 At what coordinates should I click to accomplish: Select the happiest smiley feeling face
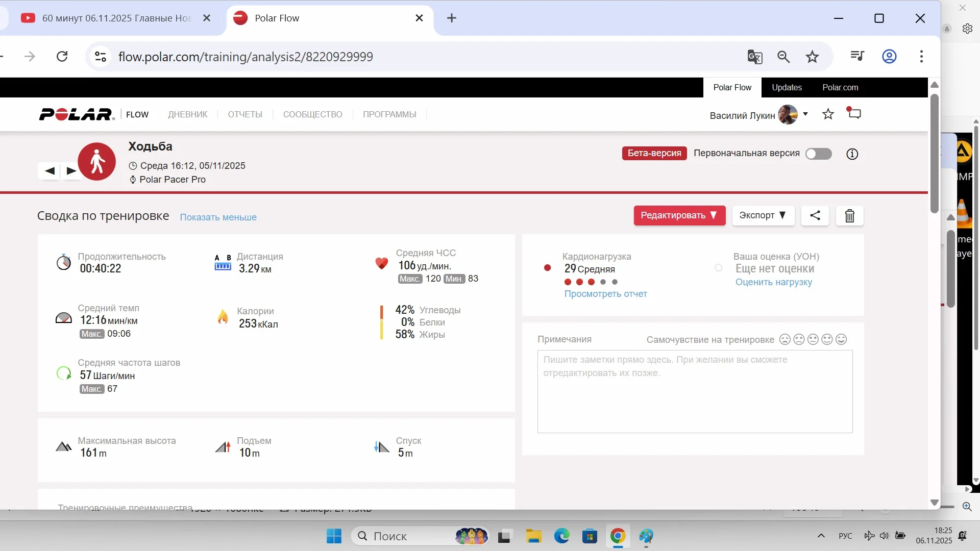841,339
